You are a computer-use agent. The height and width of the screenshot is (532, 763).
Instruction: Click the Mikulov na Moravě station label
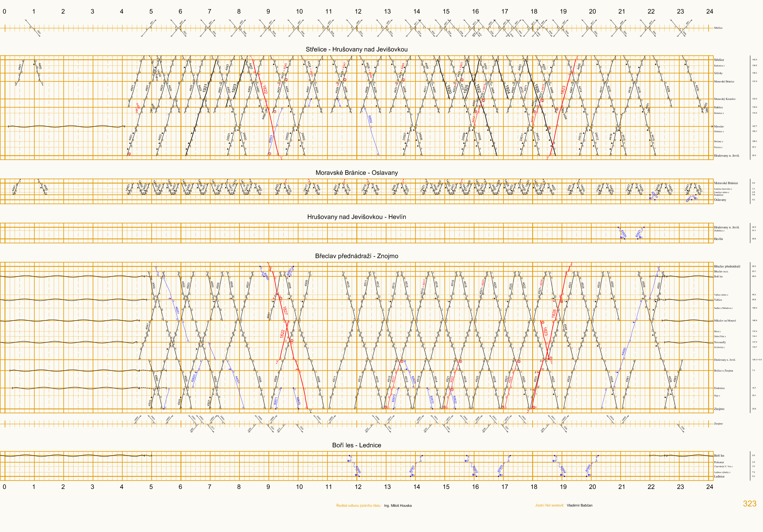point(725,321)
